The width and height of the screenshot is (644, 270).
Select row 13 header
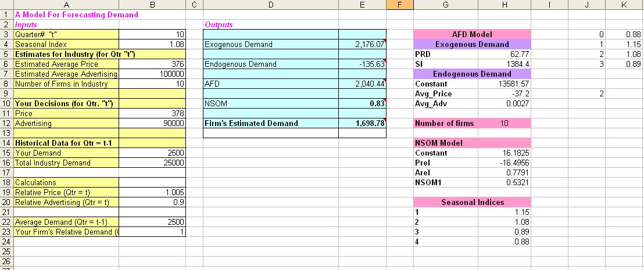(x=6, y=133)
